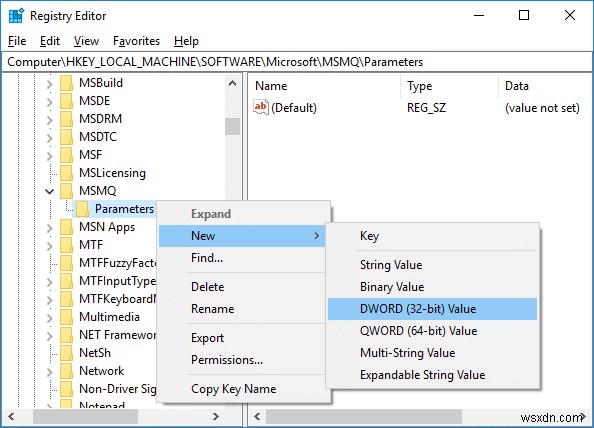
Task: Create a new QWORD (64-bit) Value
Action: pyautogui.click(x=432, y=331)
